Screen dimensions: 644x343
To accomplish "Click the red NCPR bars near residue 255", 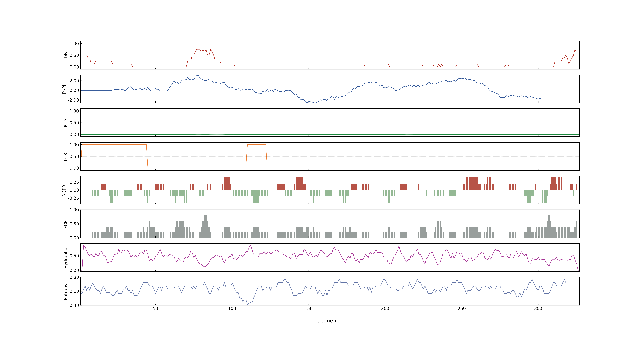I will click(472, 184).
